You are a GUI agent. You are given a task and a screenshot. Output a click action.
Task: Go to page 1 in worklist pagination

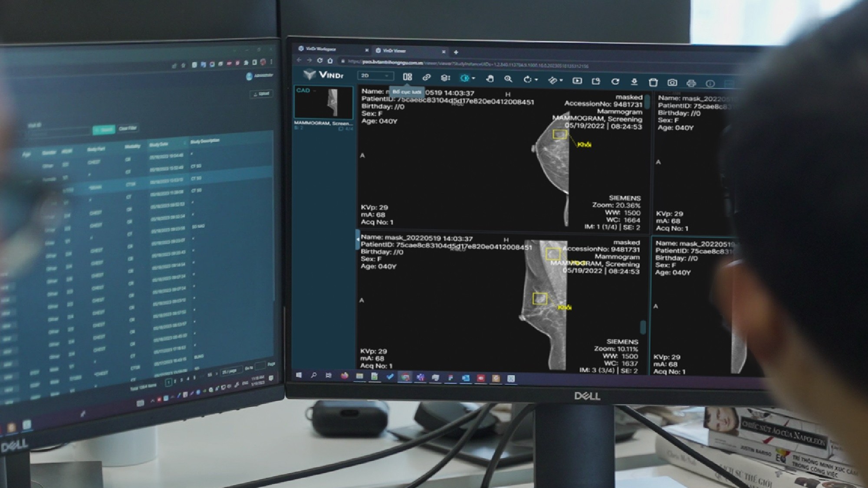[168, 382]
